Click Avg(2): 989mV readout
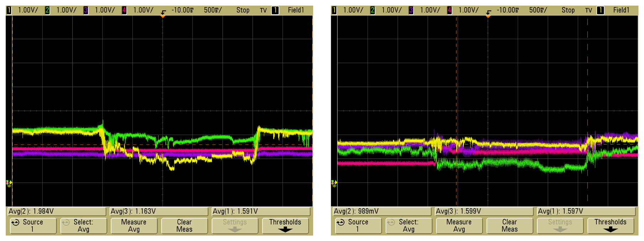The width and height of the screenshot is (644, 241). pos(382,211)
